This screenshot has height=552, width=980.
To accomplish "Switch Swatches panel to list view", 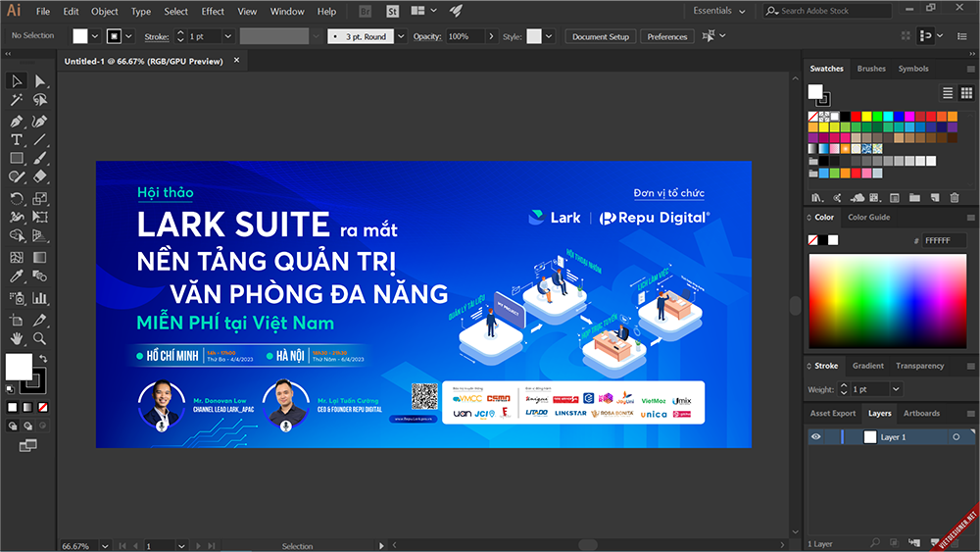I will click(948, 93).
